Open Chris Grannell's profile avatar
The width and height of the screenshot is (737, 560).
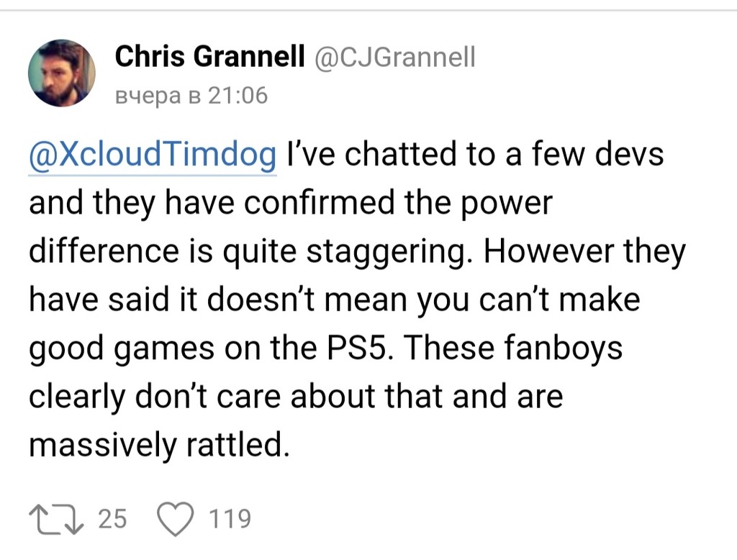[62, 73]
